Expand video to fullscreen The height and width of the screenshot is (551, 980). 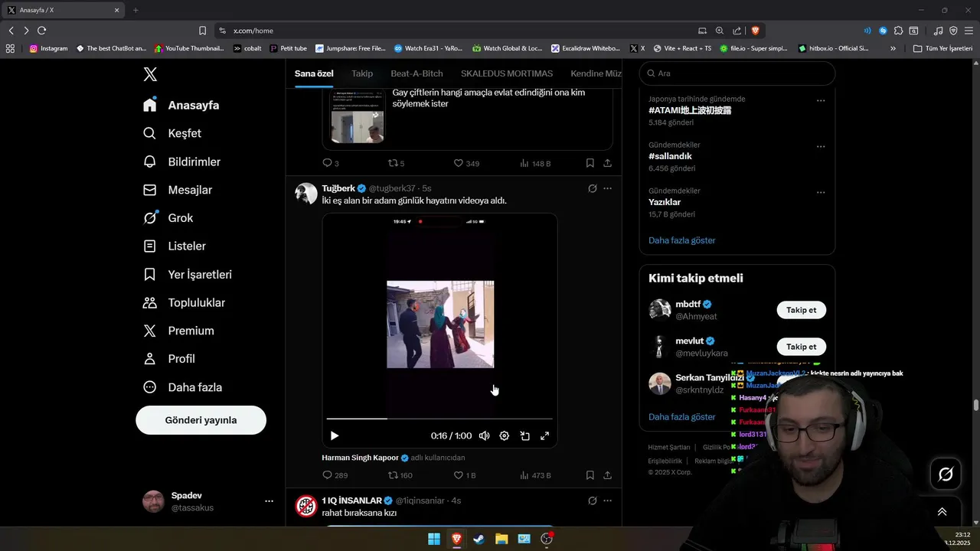tap(545, 435)
